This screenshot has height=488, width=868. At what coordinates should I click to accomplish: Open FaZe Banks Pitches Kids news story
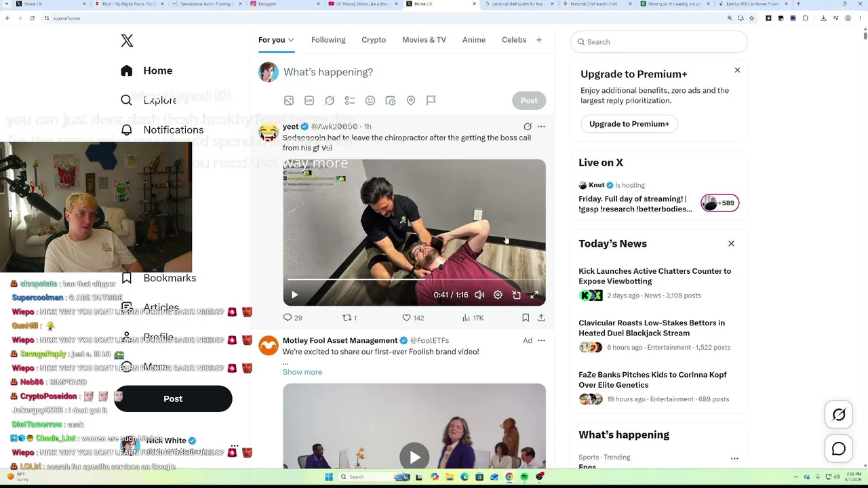(x=652, y=380)
